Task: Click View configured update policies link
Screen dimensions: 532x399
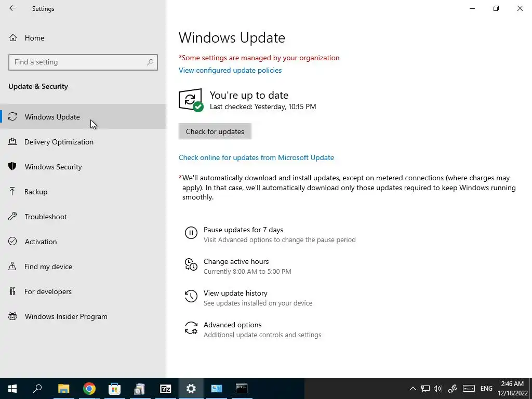Action: pos(230,70)
